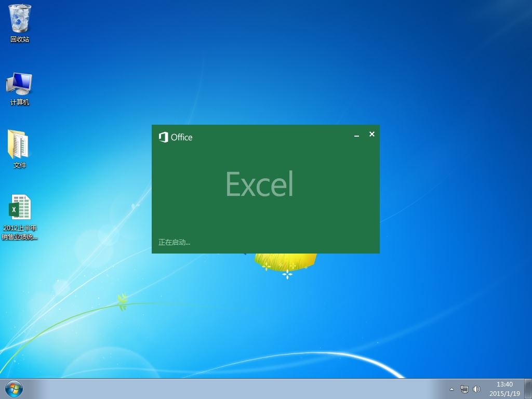Click the 正在启动... status text

click(175, 242)
